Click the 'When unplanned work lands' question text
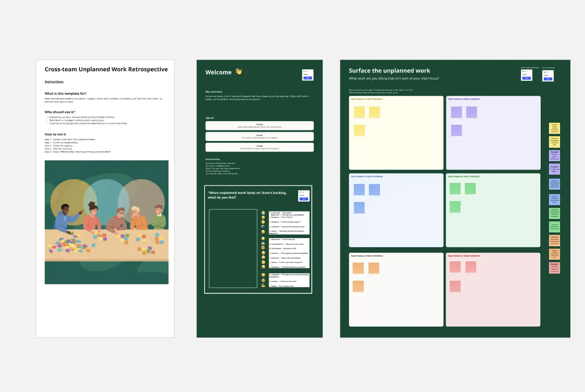The width and height of the screenshot is (585, 392). [x=247, y=195]
